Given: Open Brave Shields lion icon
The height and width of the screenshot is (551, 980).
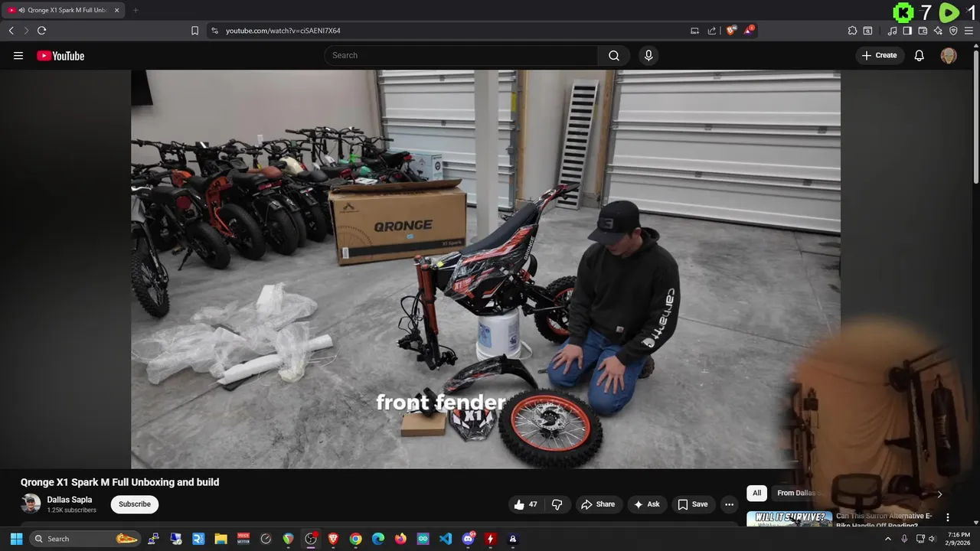Looking at the screenshot, I should 731,31.
